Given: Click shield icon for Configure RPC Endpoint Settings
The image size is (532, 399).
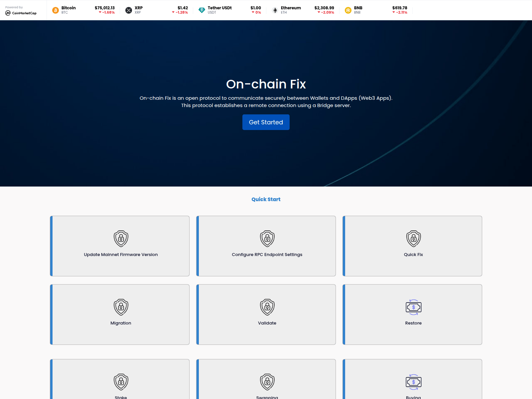Looking at the screenshot, I should (x=267, y=238).
